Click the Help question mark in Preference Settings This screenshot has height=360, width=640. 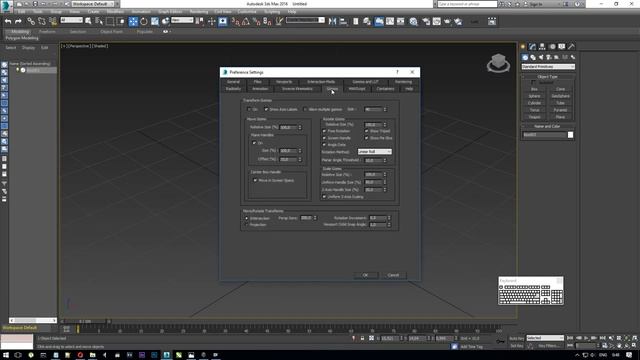coord(397,72)
